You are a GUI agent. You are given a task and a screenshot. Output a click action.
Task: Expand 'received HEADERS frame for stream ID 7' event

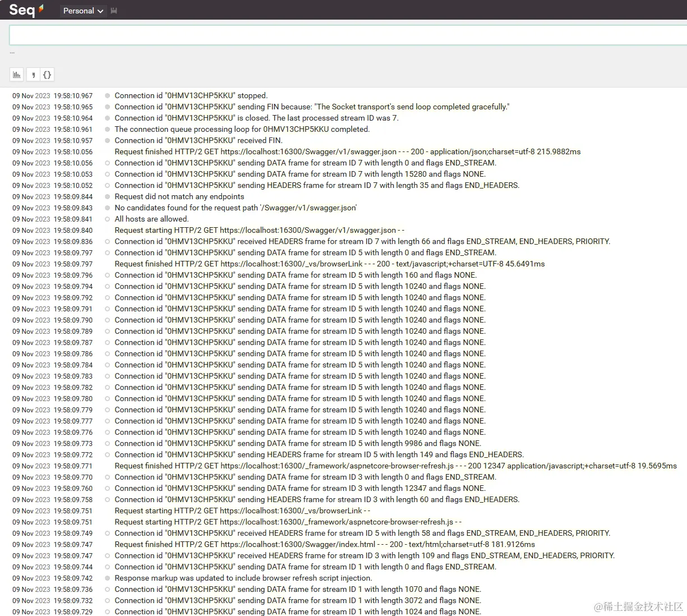click(362, 241)
